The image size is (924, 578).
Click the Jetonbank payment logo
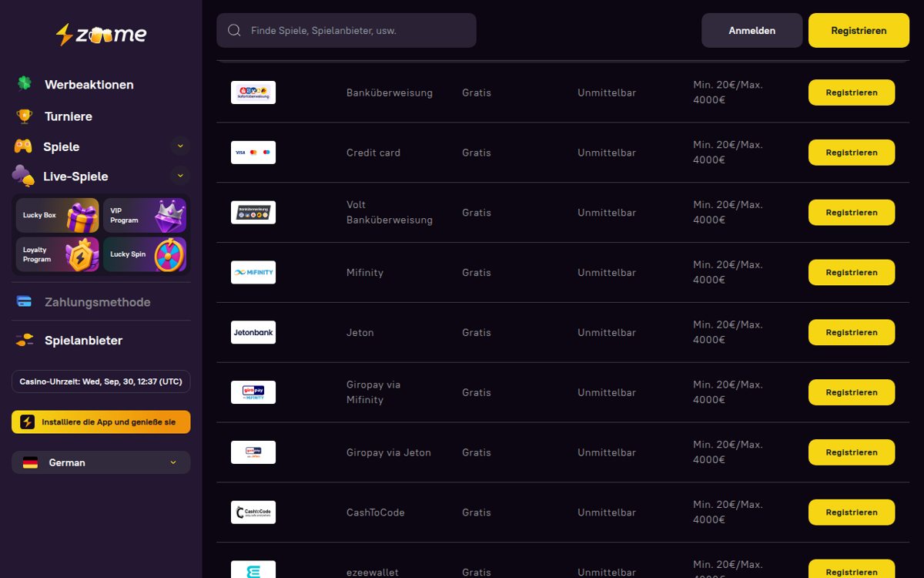pos(253,332)
